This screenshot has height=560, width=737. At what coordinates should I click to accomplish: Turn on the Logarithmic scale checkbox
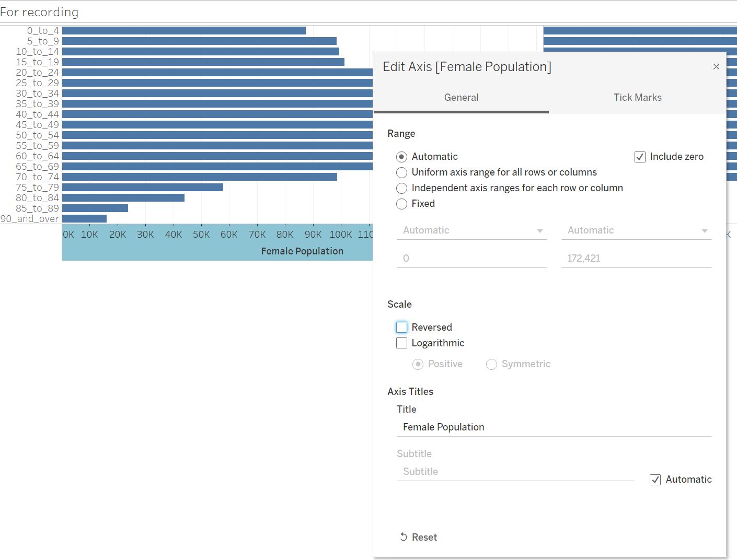pos(401,343)
